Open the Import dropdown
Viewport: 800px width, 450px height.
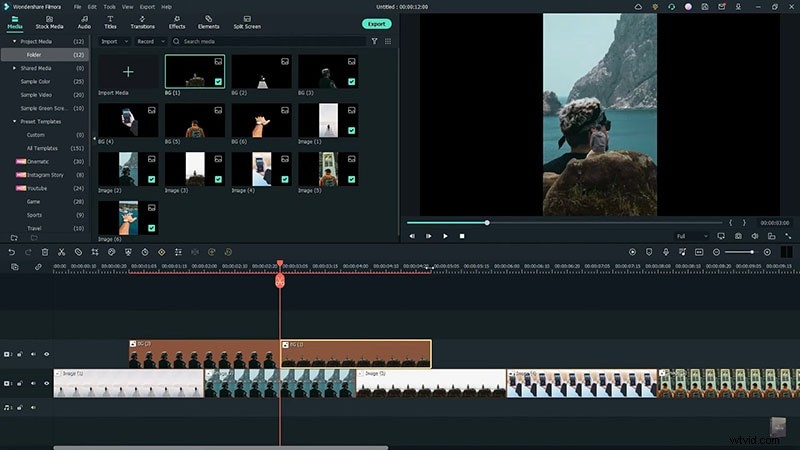pyautogui.click(x=114, y=41)
